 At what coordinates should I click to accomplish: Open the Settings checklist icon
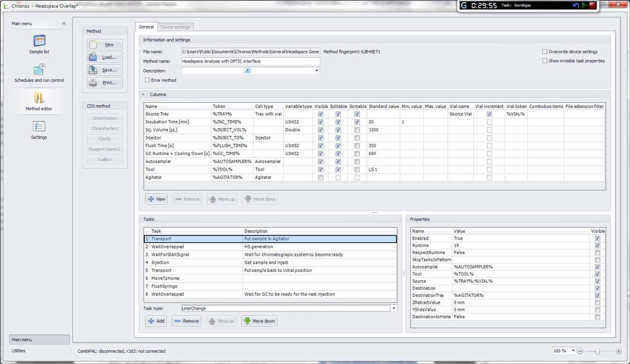(39, 126)
